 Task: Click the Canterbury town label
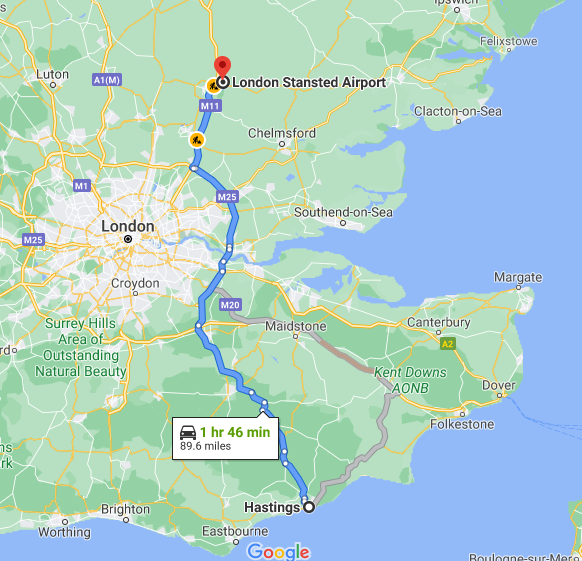(x=439, y=322)
